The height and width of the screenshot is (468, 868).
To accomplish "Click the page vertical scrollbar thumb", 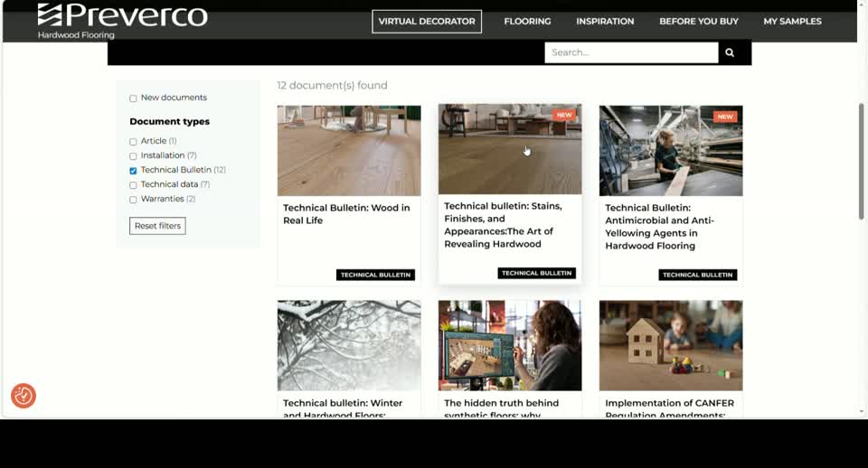I will click(861, 161).
